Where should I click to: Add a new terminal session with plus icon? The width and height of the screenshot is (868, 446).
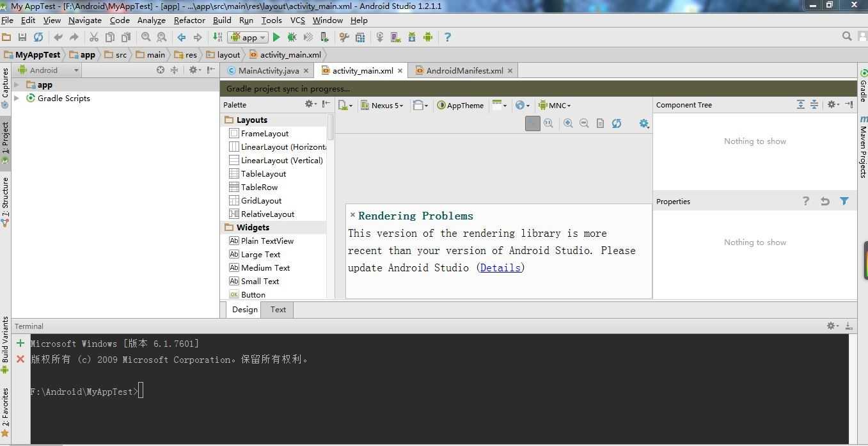(x=20, y=344)
